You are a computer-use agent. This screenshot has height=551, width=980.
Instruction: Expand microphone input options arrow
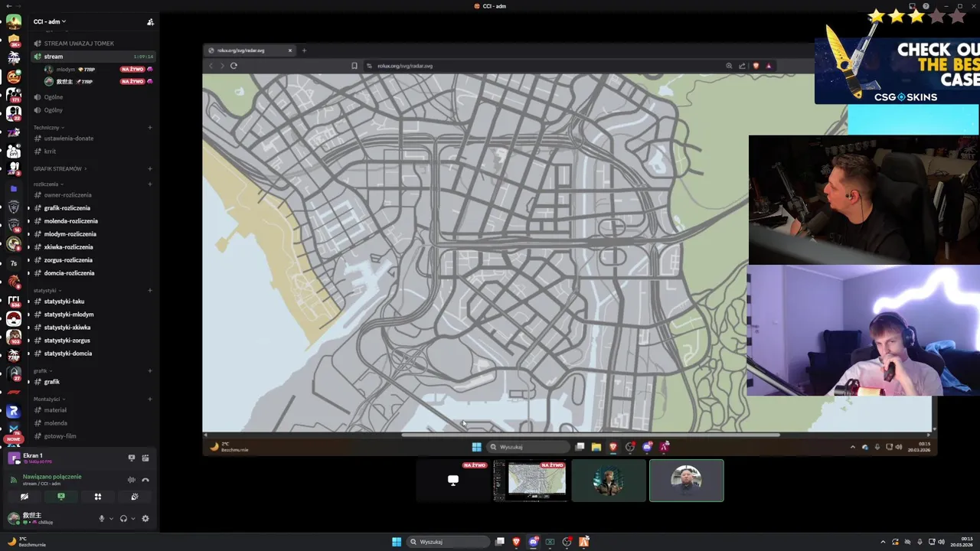[111, 518]
